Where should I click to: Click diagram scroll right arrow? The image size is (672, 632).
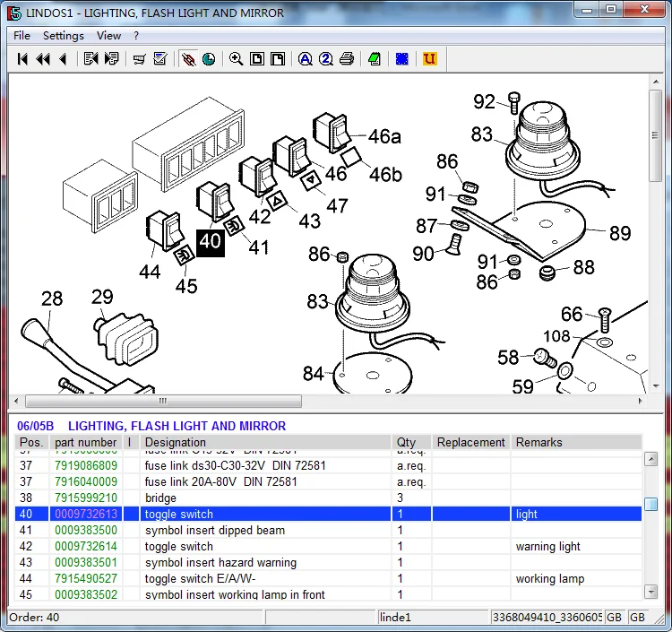[x=641, y=402]
